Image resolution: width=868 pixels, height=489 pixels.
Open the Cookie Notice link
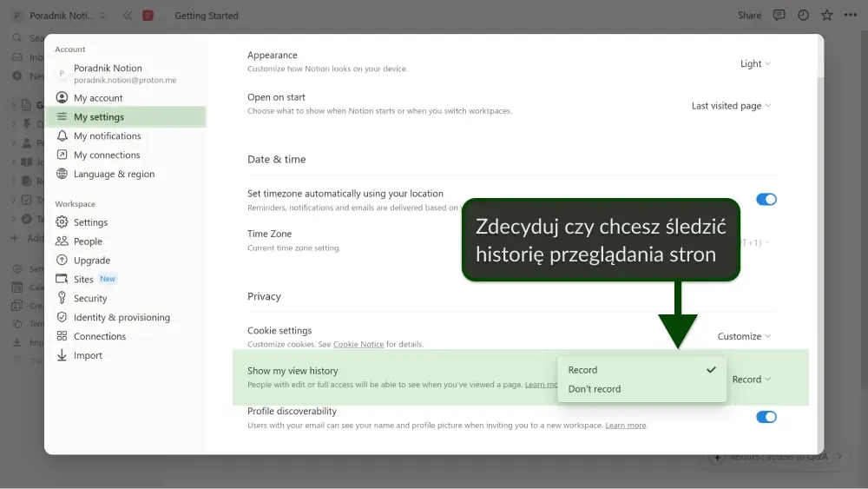click(x=358, y=345)
